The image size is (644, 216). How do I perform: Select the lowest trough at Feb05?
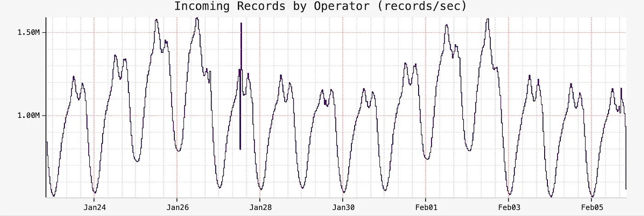[x=592, y=196]
